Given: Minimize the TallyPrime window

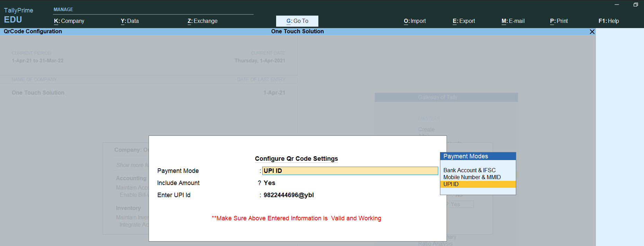Looking at the screenshot, I should coord(617,5).
